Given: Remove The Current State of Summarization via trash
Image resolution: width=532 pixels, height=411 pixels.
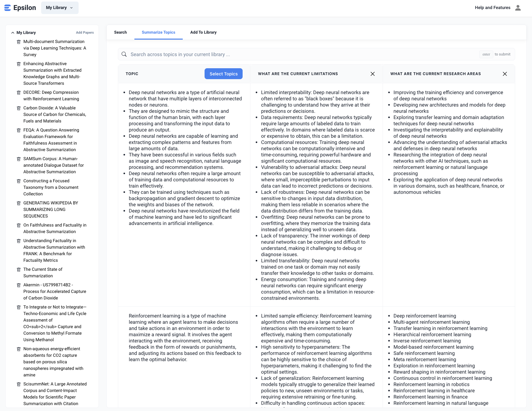Looking at the screenshot, I should pos(19,270).
